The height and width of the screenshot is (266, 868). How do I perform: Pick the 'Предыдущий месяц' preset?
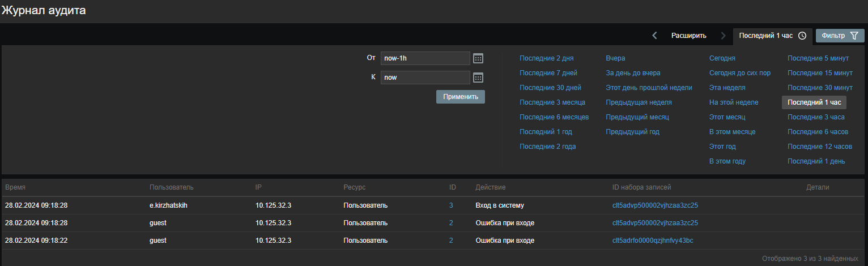pos(637,117)
